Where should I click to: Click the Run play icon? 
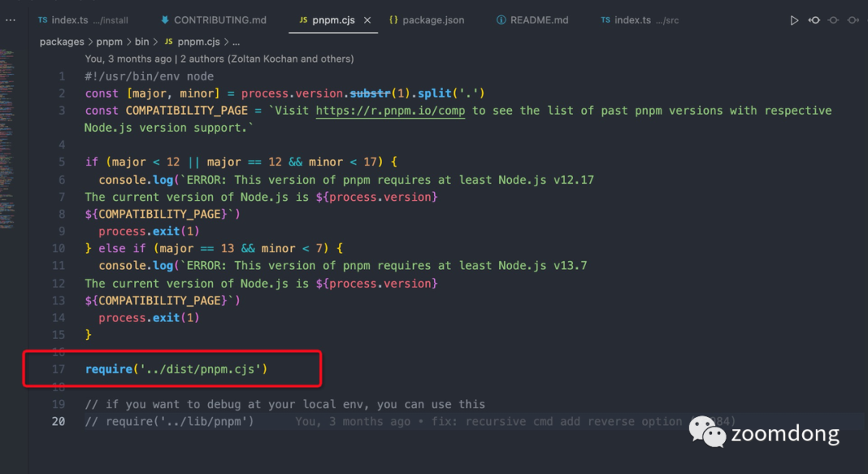[794, 20]
